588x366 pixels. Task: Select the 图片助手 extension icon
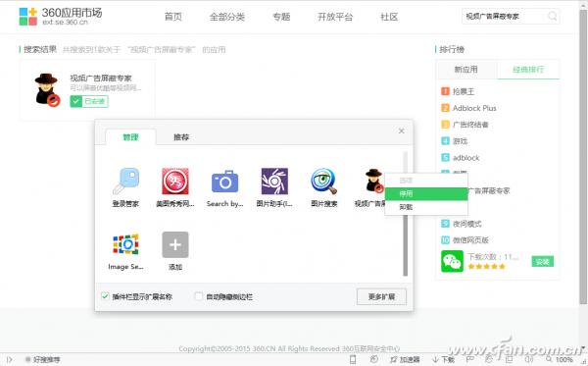274,182
